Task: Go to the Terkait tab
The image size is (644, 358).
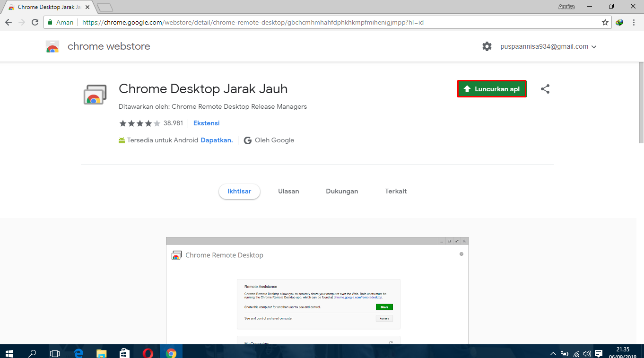Action: [x=396, y=192]
